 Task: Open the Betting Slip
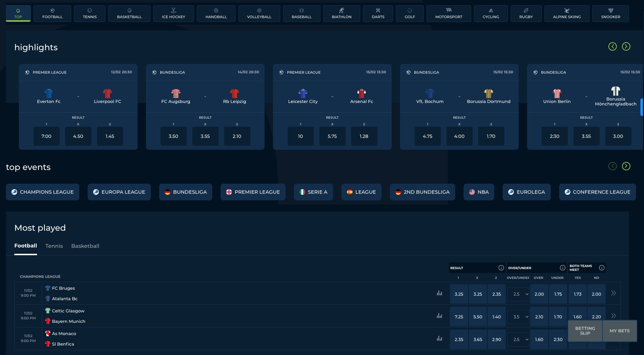pyautogui.click(x=585, y=331)
